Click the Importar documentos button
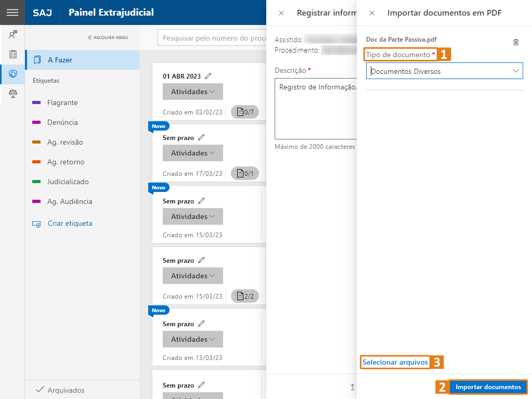The image size is (532, 399). pyautogui.click(x=488, y=387)
